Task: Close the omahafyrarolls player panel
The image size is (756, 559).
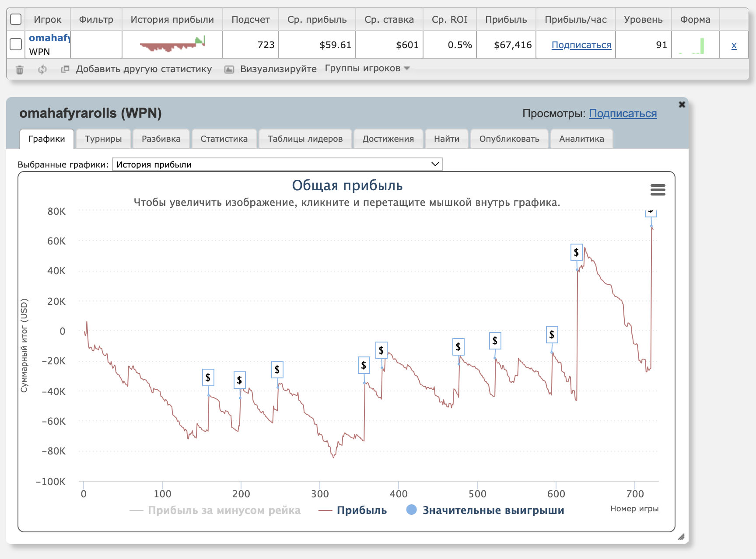Action: coord(682,105)
